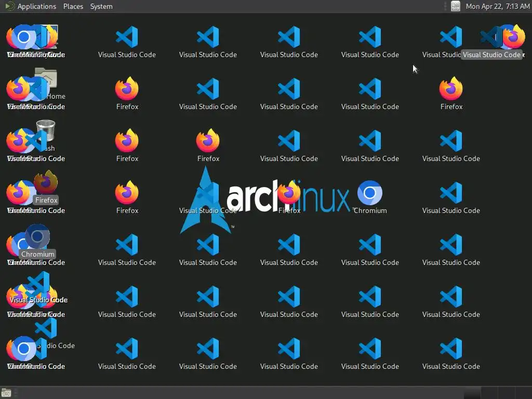Select the first workspace in the bottom switcher

click(x=472, y=393)
